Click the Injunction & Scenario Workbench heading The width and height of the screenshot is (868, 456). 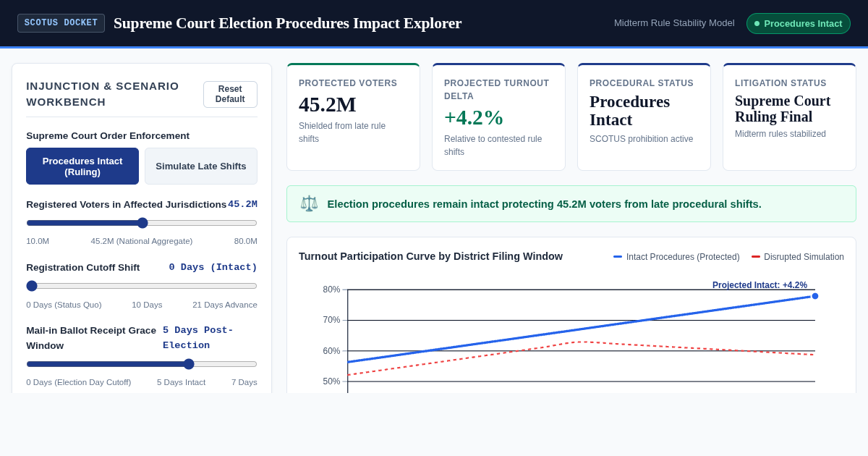point(103,94)
